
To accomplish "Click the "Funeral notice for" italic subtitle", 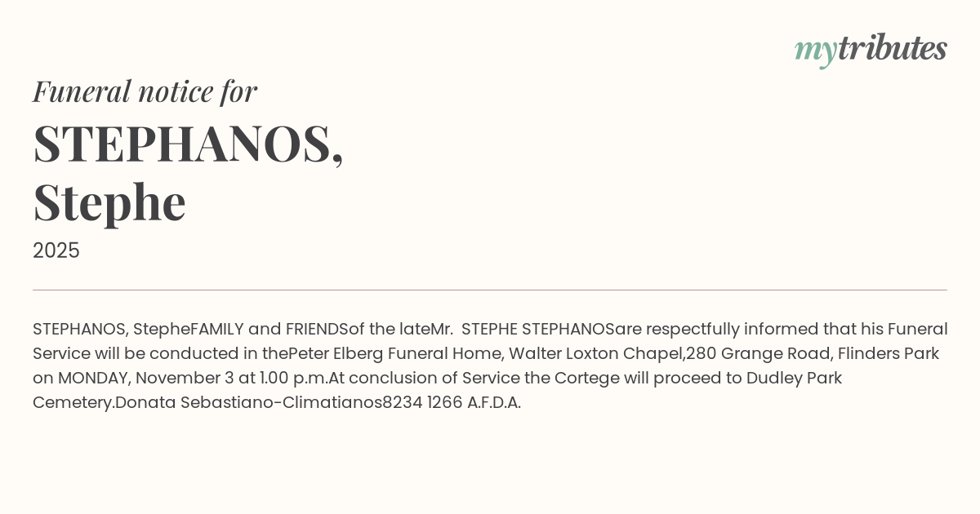I will [x=145, y=91].
